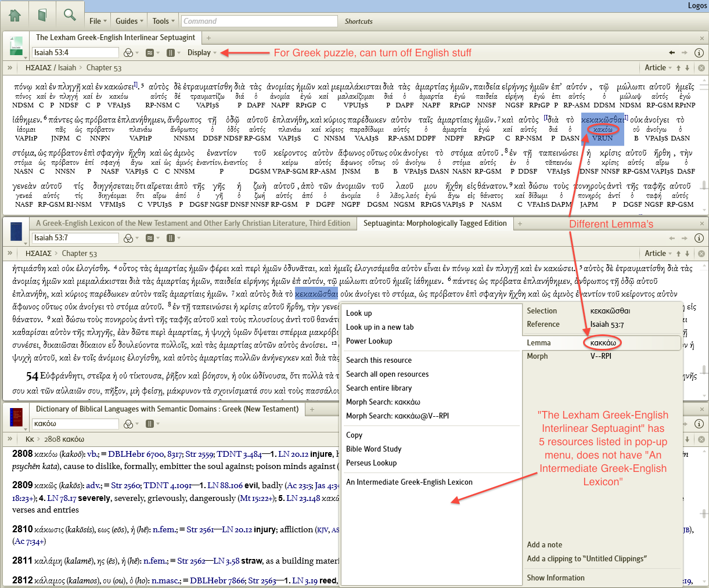Open the Library book icon
The height and width of the screenshot is (588, 709).
coord(42,15)
